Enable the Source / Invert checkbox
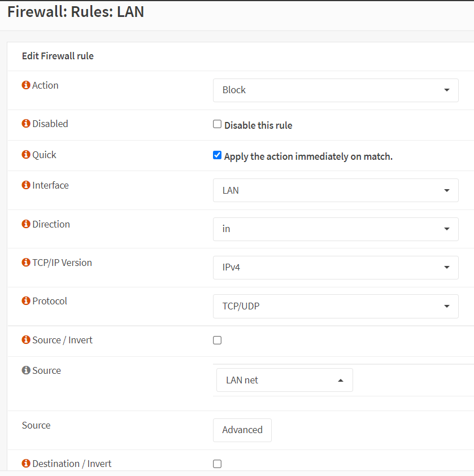The height and width of the screenshot is (476, 474). click(217, 340)
